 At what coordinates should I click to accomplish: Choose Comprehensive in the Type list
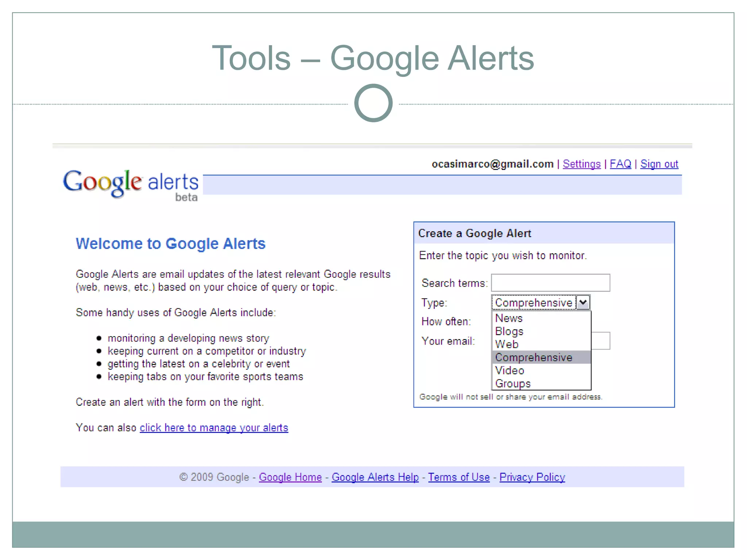[x=541, y=357]
